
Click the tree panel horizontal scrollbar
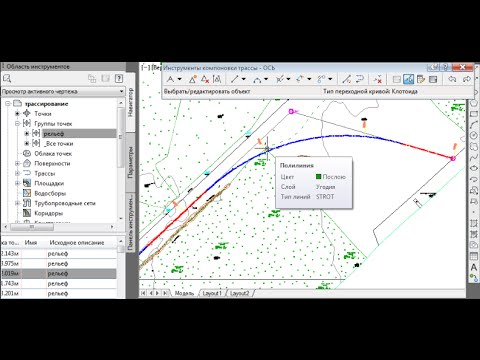(x=32, y=227)
